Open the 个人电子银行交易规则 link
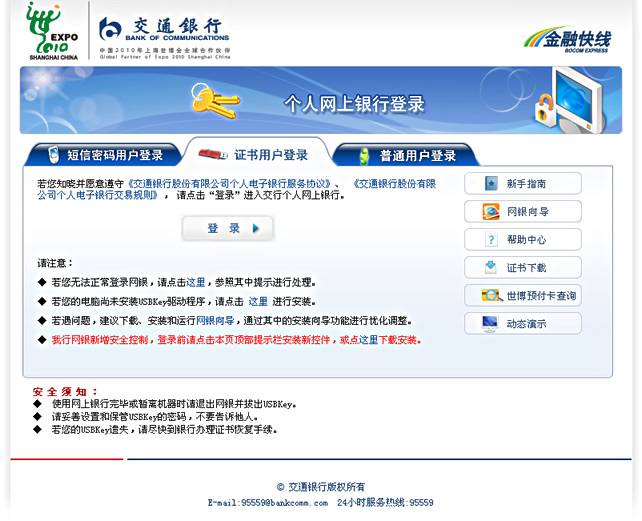 237,189
